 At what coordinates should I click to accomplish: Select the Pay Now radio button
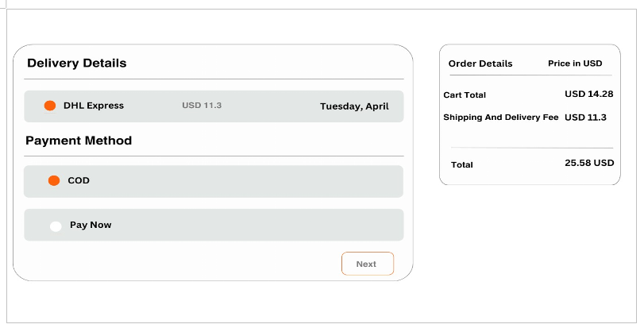(56, 226)
